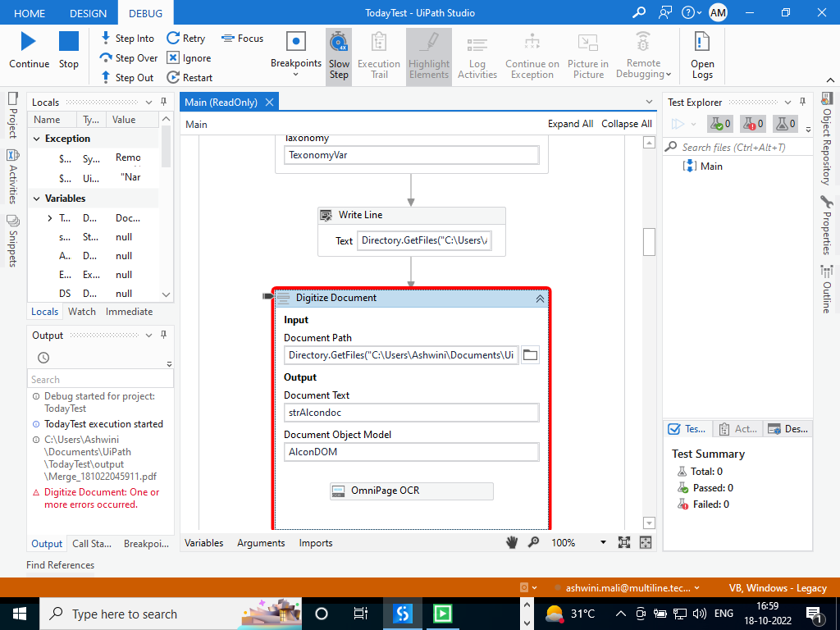840x630 pixels.
Task: Close the Main (ReadOnly) tab
Action: (269, 102)
